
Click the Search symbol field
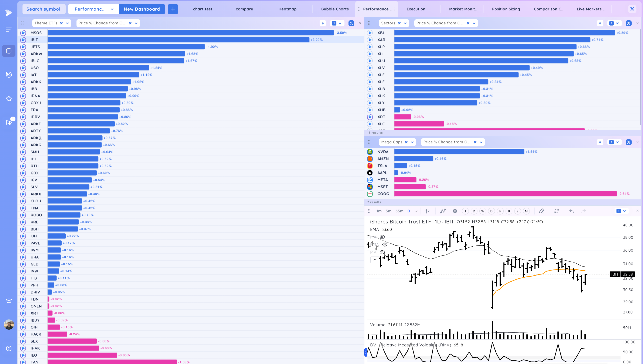pyautogui.click(x=44, y=9)
